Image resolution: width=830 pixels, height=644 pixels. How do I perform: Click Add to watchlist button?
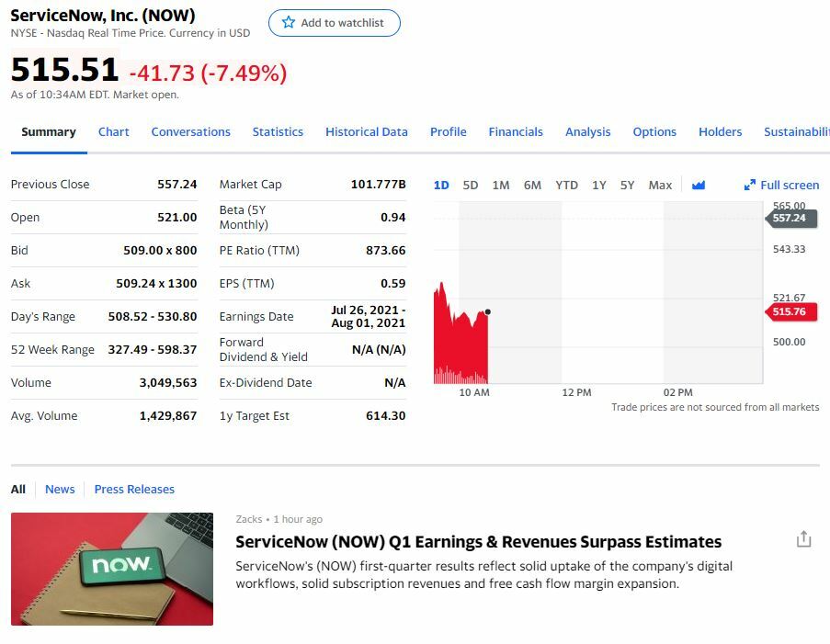click(334, 23)
